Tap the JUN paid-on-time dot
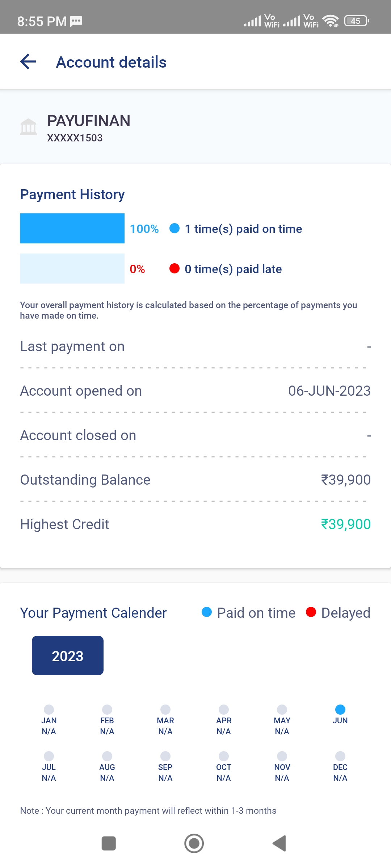 point(340,709)
